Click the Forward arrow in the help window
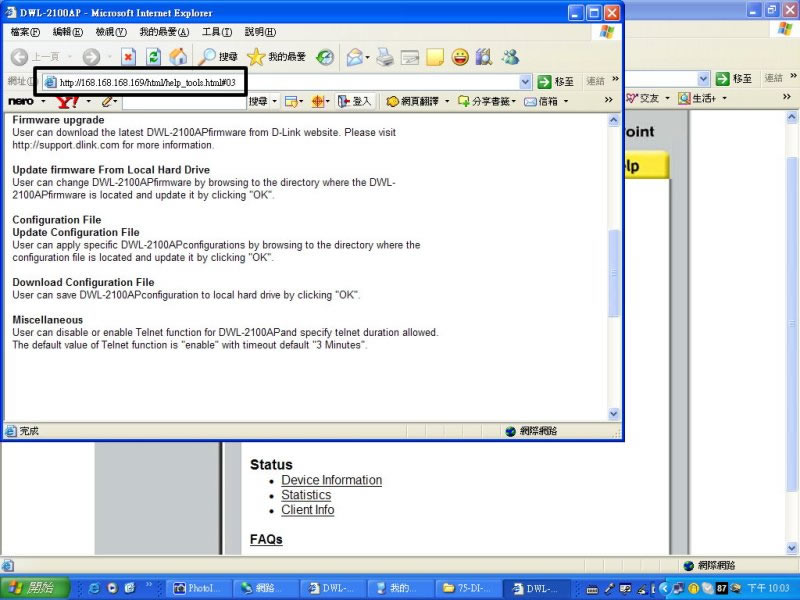 click(x=91, y=57)
